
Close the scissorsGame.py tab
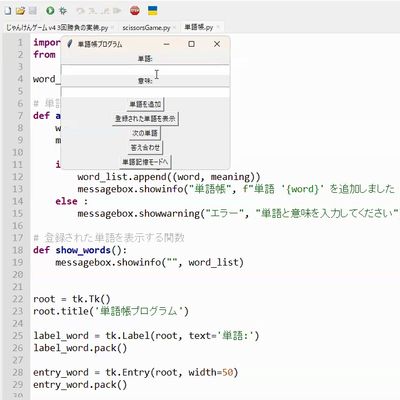[x=174, y=28]
